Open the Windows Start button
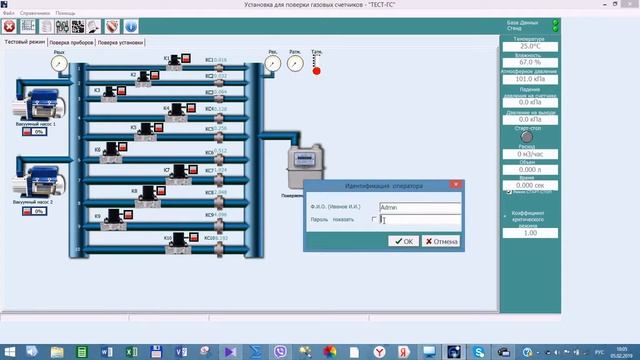Screen dimensions: 640x360 [9, 351]
